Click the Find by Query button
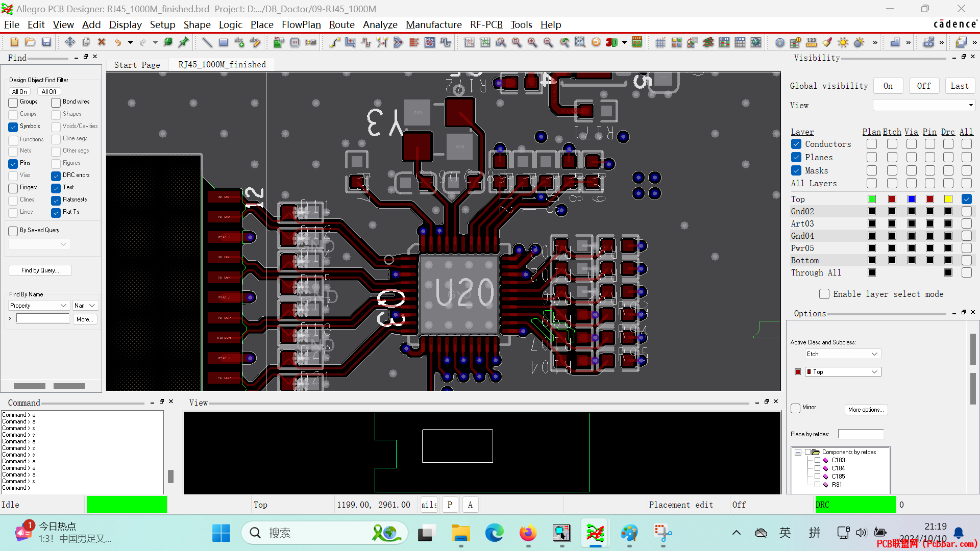 coord(40,270)
